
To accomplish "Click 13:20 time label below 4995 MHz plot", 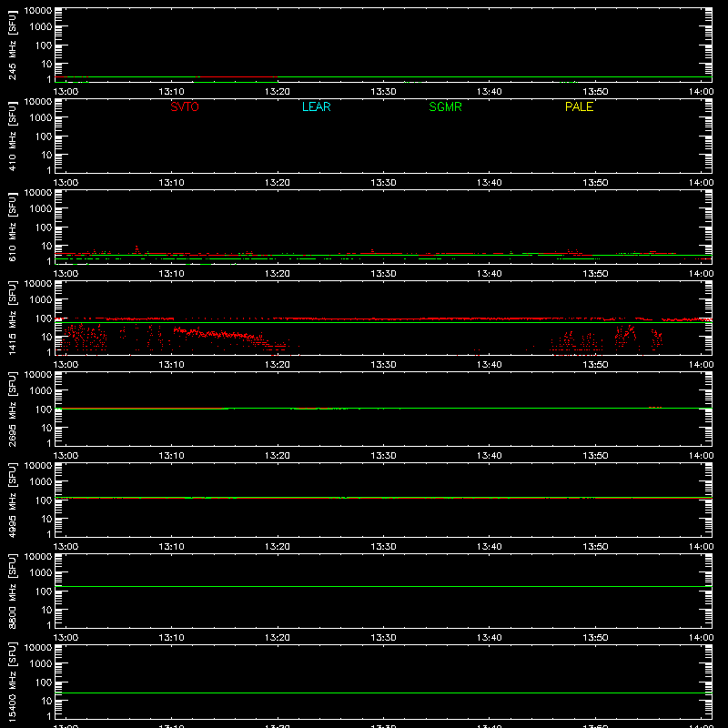I will (278, 547).
